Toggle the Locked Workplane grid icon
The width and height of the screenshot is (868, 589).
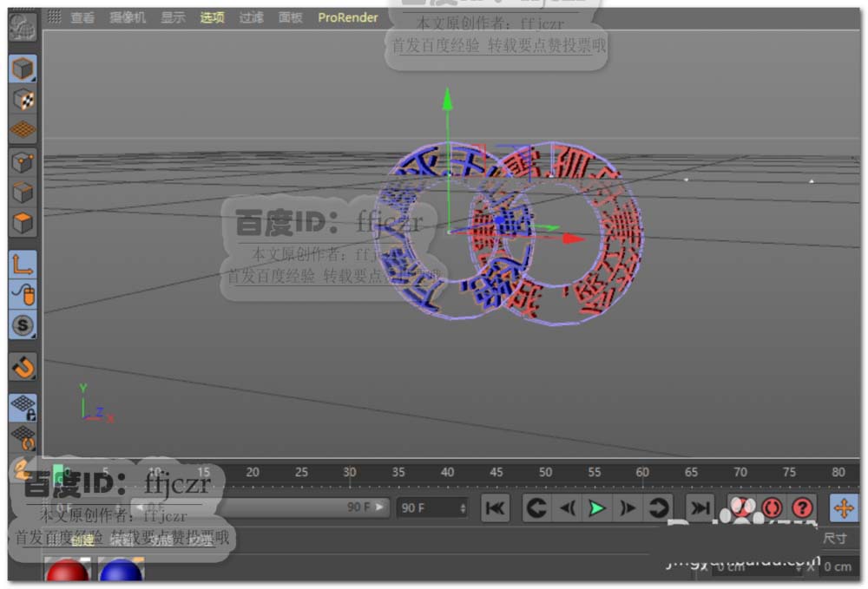(x=23, y=408)
